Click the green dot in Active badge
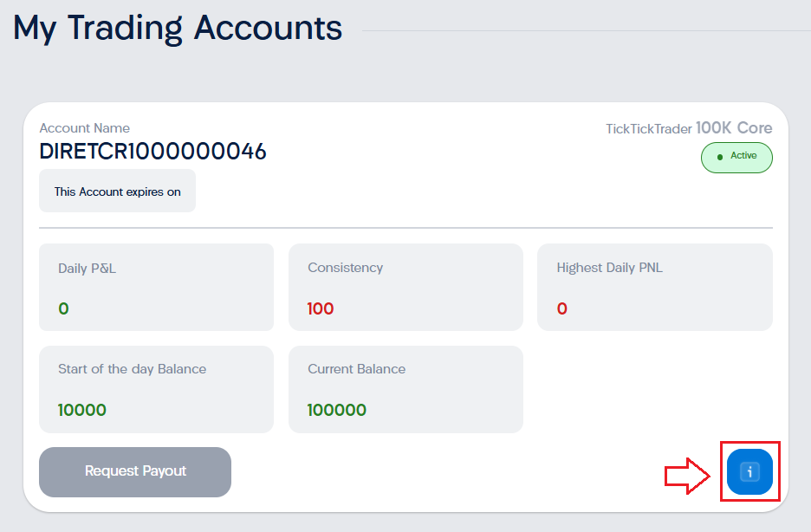This screenshot has width=811, height=532. [x=719, y=157]
